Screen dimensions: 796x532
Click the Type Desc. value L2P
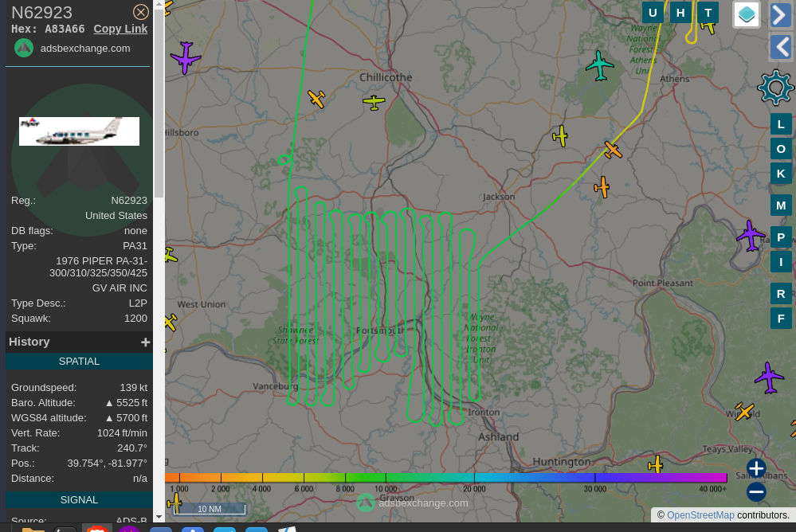pyautogui.click(x=138, y=303)
